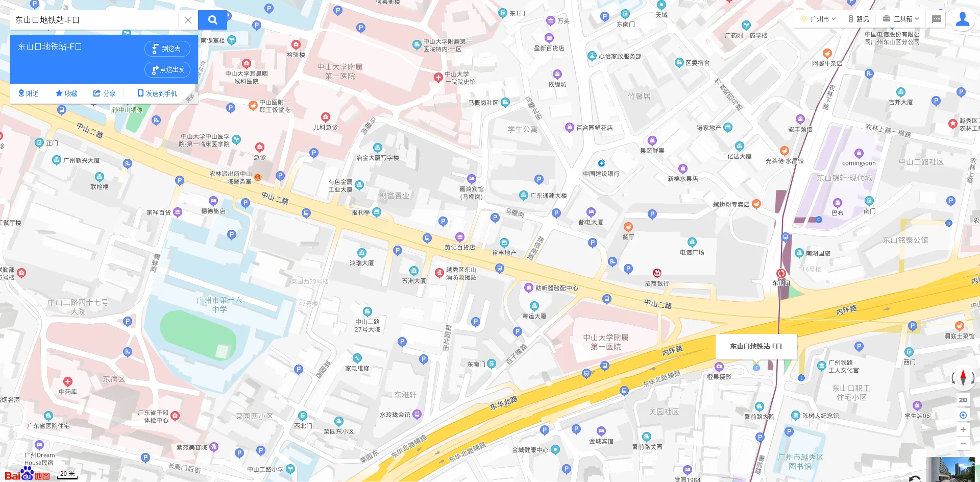The image size is (980, 482).
Task: Click the 附近 nearby option
Action: coord(29,93)
